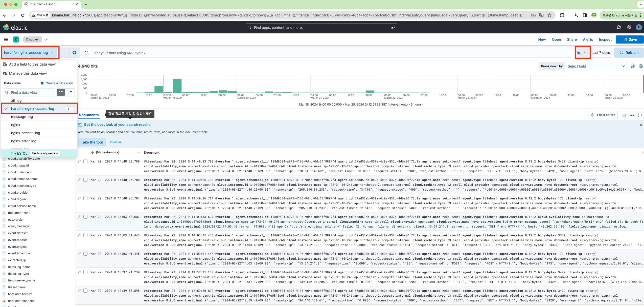Click the sort ascending data views icon
This screenshot has width=644, height=307.
[61, 92]
